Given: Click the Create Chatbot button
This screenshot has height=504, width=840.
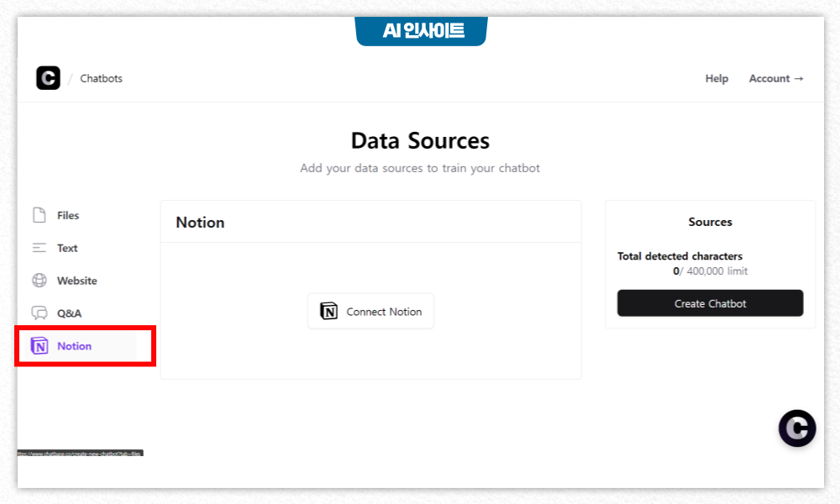Looking at the screenshot, I should [710, 303].
